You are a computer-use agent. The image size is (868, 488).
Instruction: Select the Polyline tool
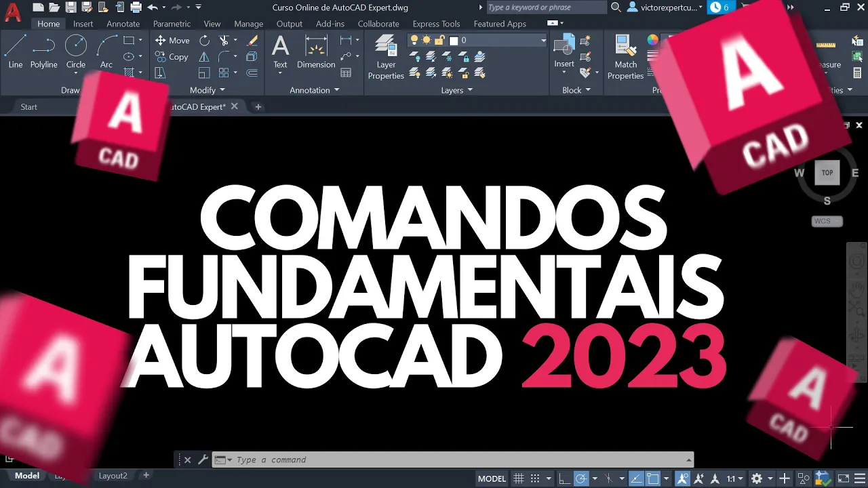click(x=43, y=52)
